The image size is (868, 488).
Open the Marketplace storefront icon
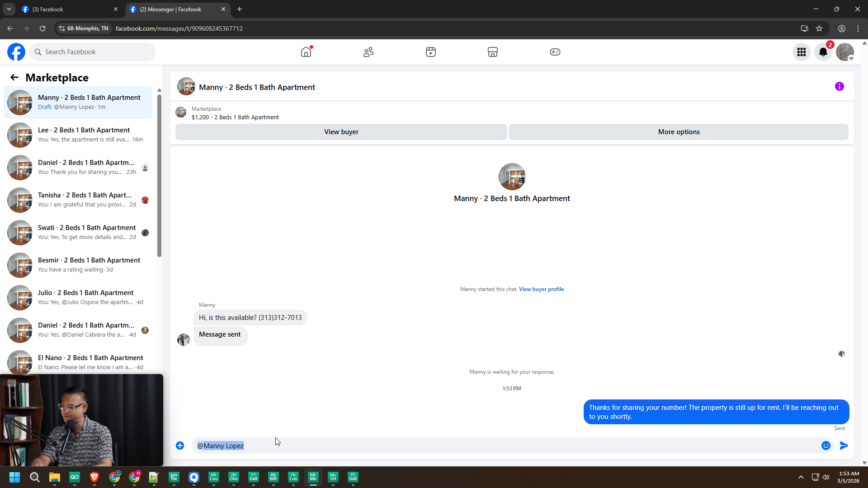pyautogui.click(x=493, y=52)
